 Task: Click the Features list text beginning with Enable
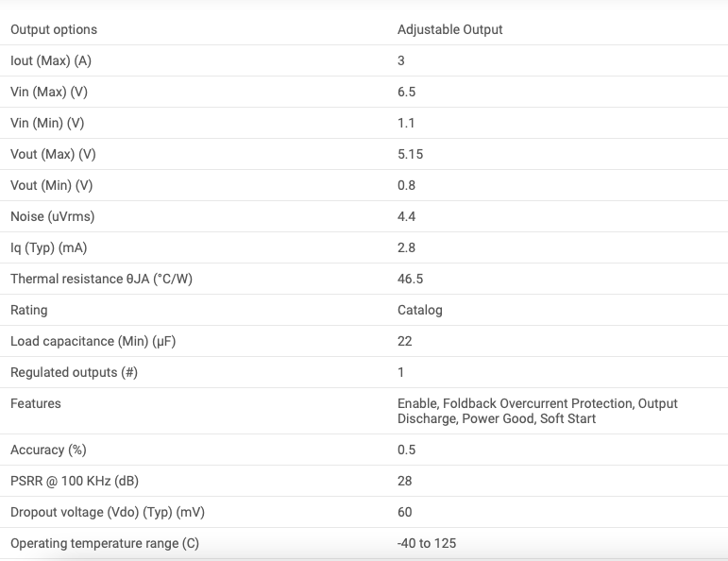(537, 411)
